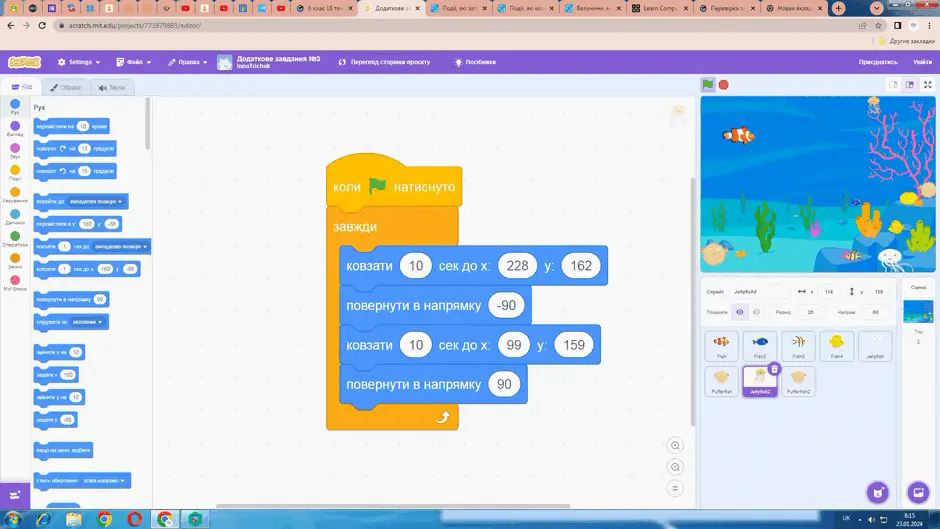The image size is (940, 529).
Task: Select the Pufferfish sprite thumbnail
Action: pos(721,381)
